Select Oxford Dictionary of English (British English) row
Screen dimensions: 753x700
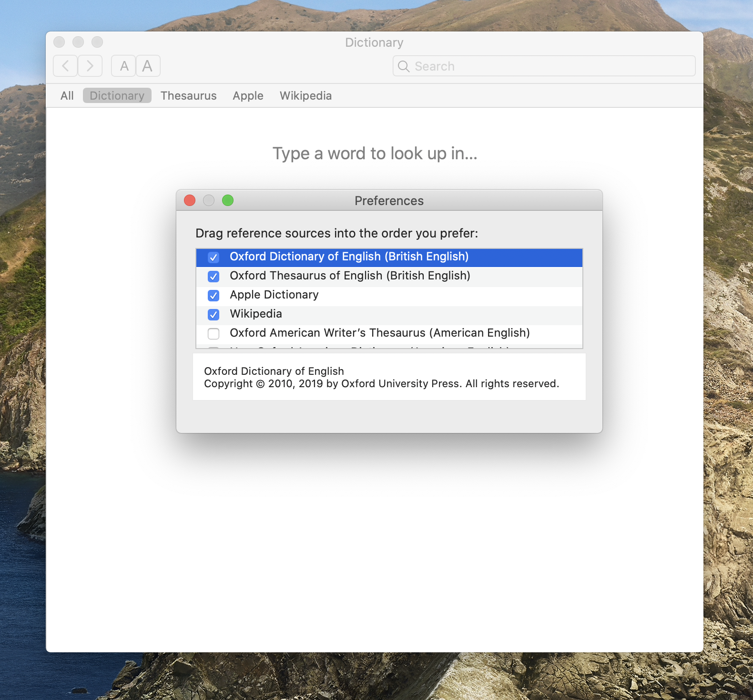click(389, 258)
